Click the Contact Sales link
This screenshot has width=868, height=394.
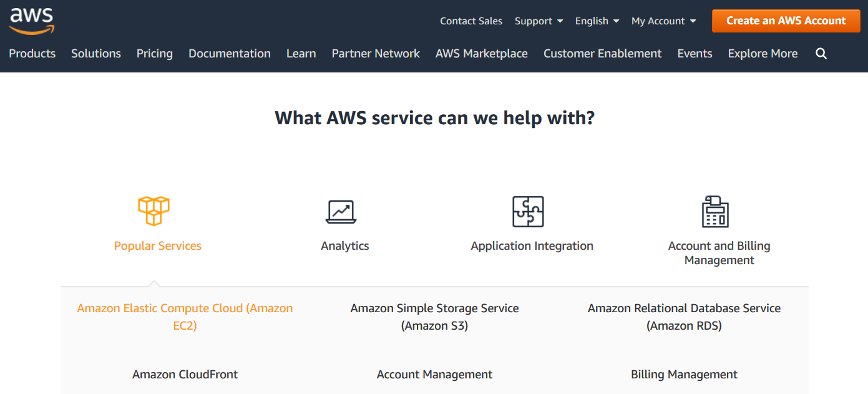[x=471, y=21]
